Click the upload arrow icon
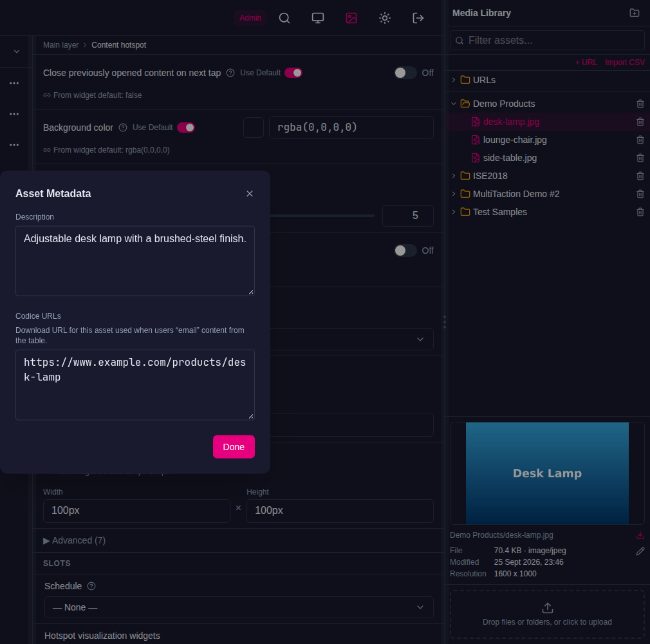The width and height of the screenshot is (650, 644). [547, 608]
